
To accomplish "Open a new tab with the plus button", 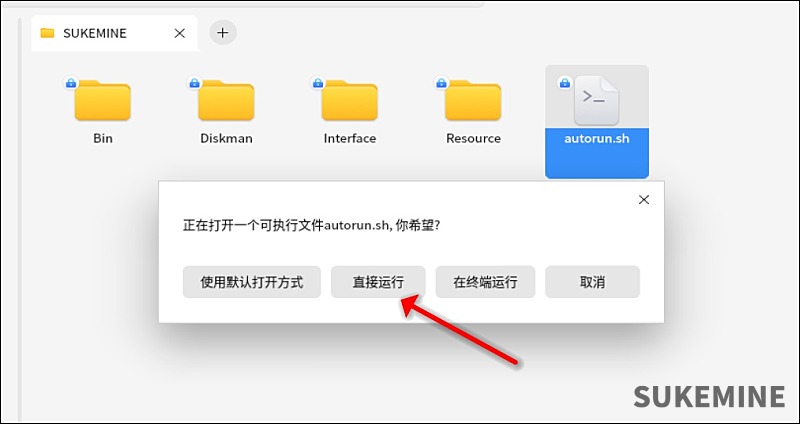I will [x=223, y=33].
